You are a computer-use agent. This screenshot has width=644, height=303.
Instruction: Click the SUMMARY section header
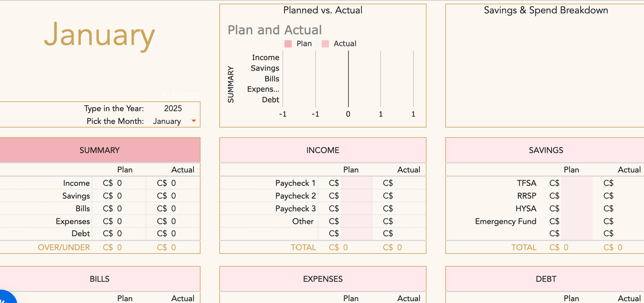pos(99,150)
